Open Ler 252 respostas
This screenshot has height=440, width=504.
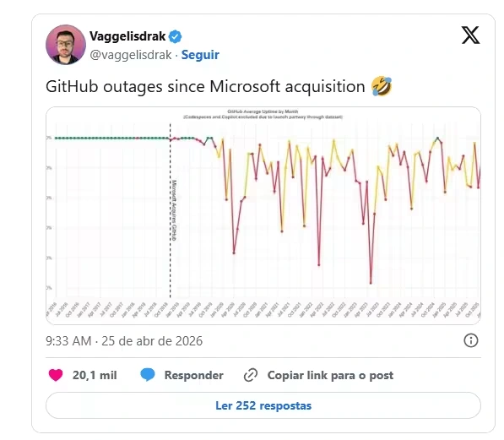tap(263, 405)
